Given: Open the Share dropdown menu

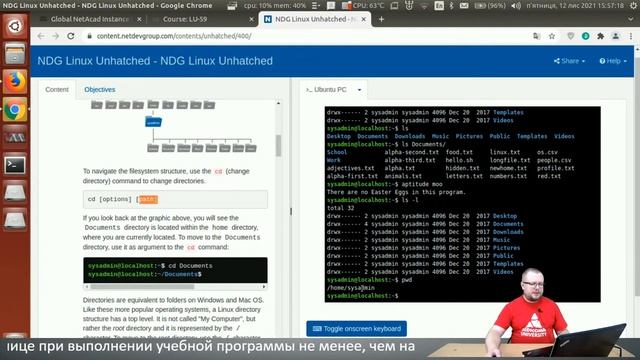Looking at the screenshot, I should click(569, 61).
